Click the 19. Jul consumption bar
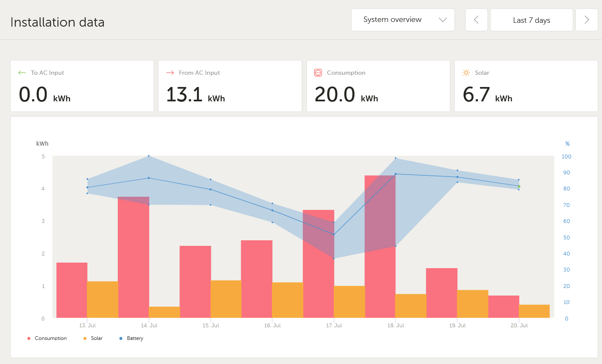Viewport: 602px width, 364px height. tap(442, 293)
